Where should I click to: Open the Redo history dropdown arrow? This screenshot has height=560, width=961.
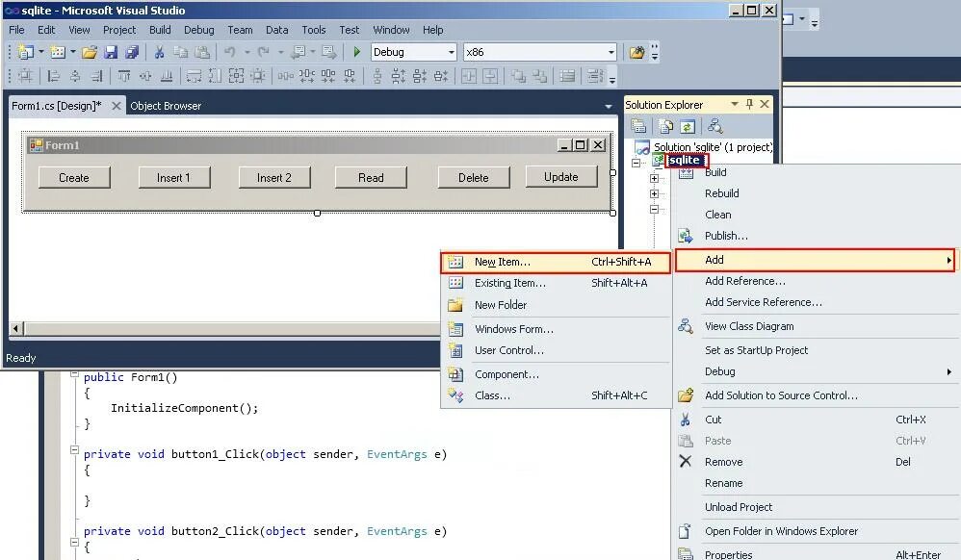(x=280, y=52)
